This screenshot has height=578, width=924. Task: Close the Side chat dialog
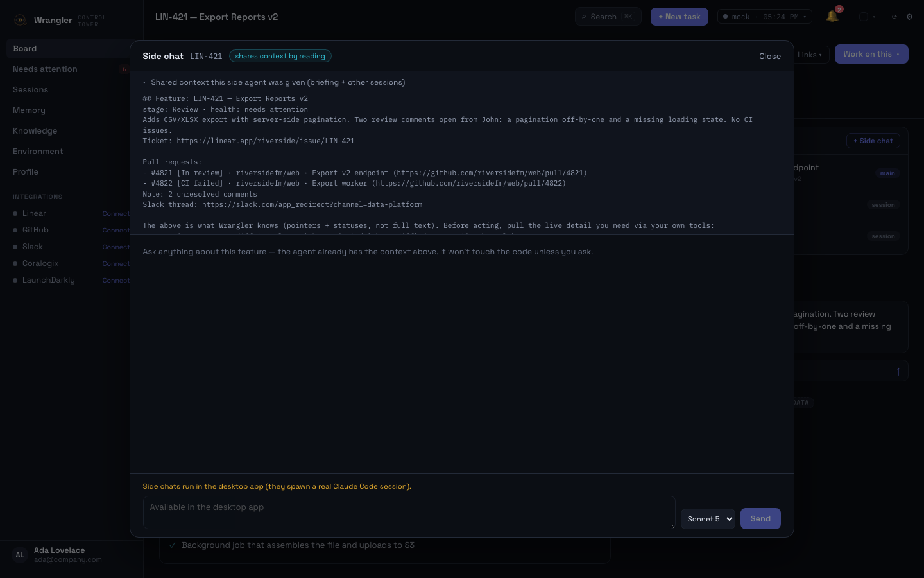[x=770, y=57]
